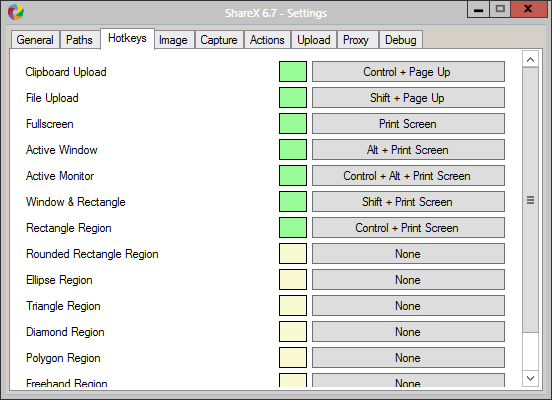The image size is (552, 400).
Task: Click yellow swatch for Ellipse Region
Action: [293, 280]
